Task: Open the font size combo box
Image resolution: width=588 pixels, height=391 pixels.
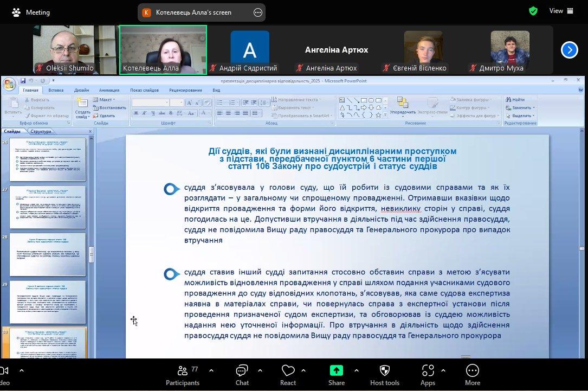Action: (177, 102)
